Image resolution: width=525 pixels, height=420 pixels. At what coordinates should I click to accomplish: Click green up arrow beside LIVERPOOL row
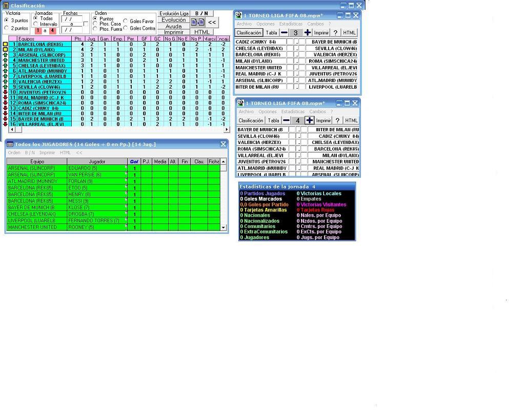coord(5,76)
